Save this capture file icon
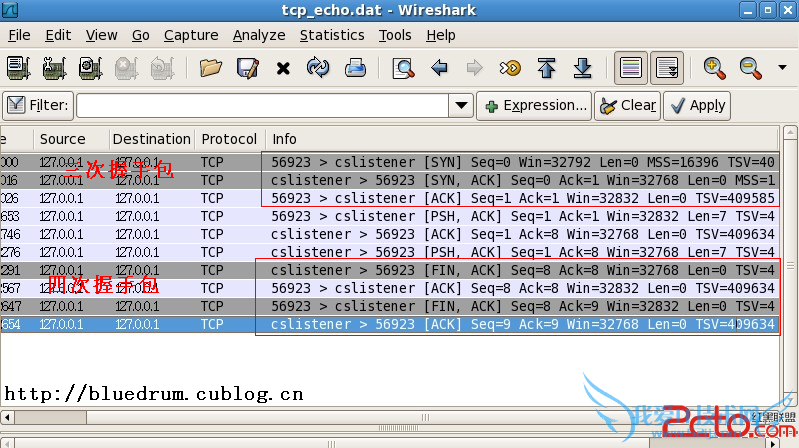The image size is (799, 448). (248, 68)
